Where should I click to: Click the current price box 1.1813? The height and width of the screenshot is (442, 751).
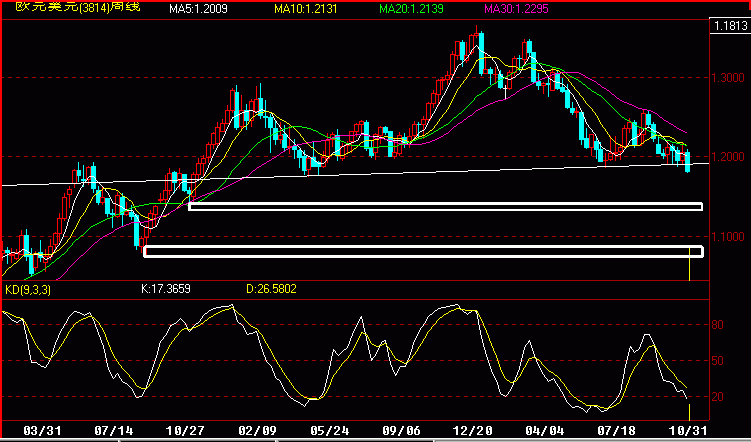731,26
